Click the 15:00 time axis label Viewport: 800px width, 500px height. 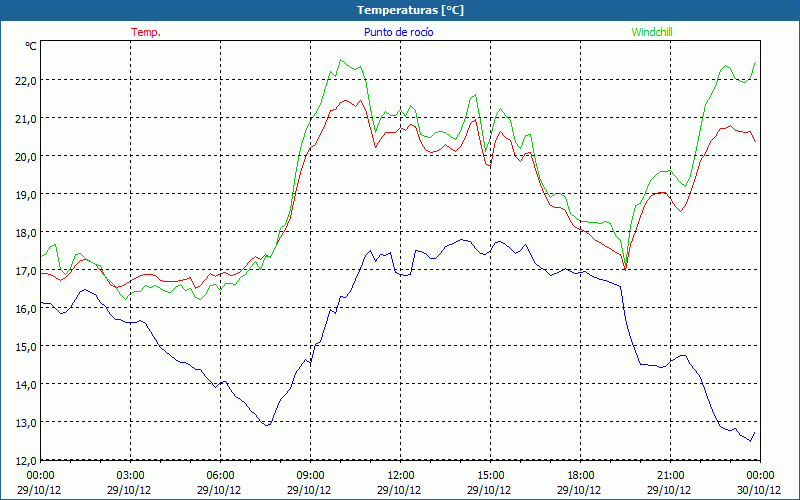pyautogui.click(x=490, y=476)
